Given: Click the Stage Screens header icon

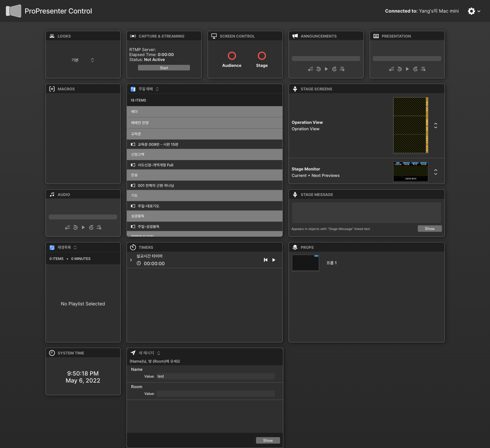Looking at the screenshot, I should tap(295, 89).
